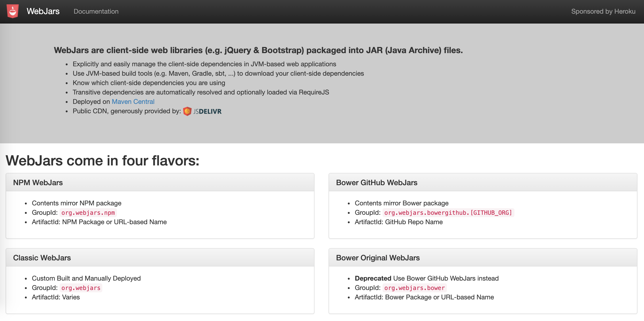Select the NPM WebJars panel heading

[x=38, y=183]
